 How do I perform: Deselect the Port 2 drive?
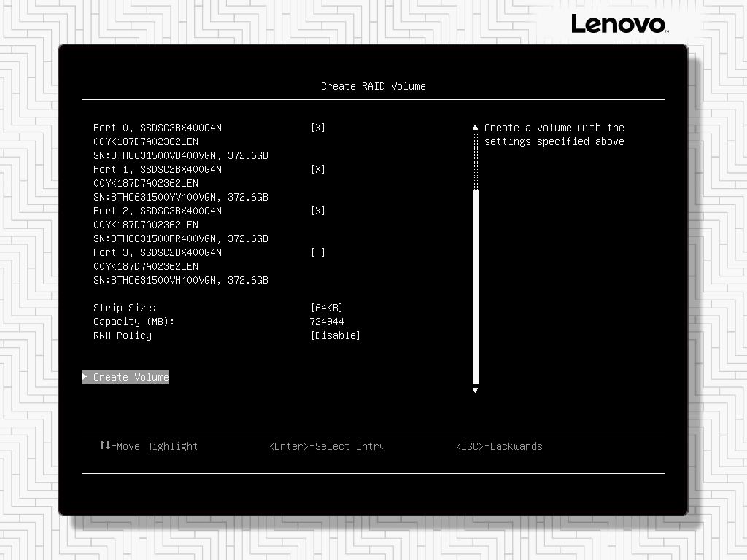(x=318, y=211)
